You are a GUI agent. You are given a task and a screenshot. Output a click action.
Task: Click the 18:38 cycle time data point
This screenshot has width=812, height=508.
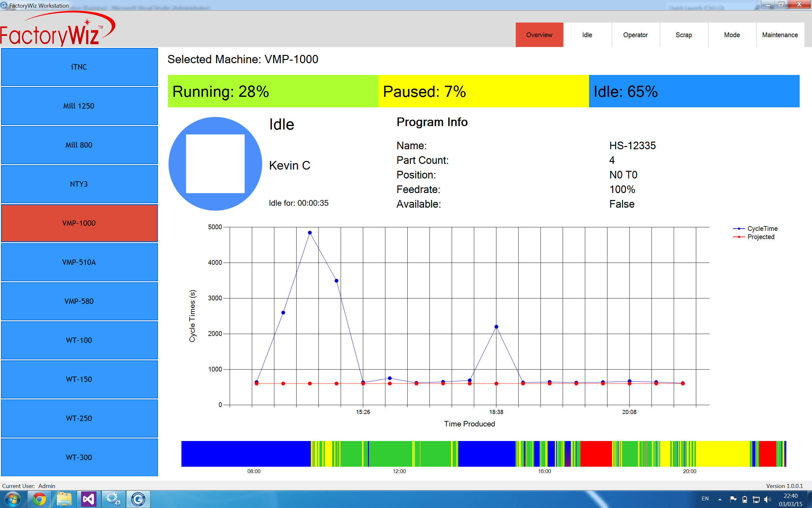click(x=496, y=327)
